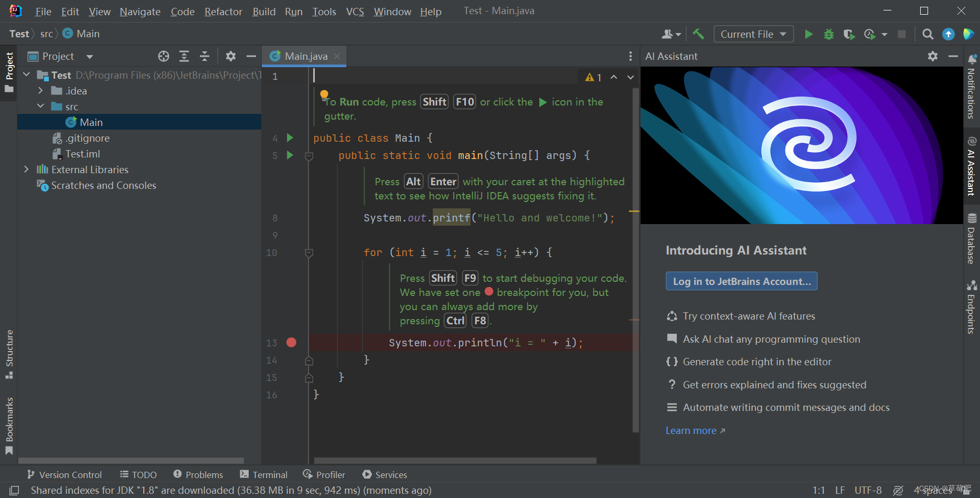Open the Structure tool window
Screen dimensions: 980x498
tap(9, 352)
